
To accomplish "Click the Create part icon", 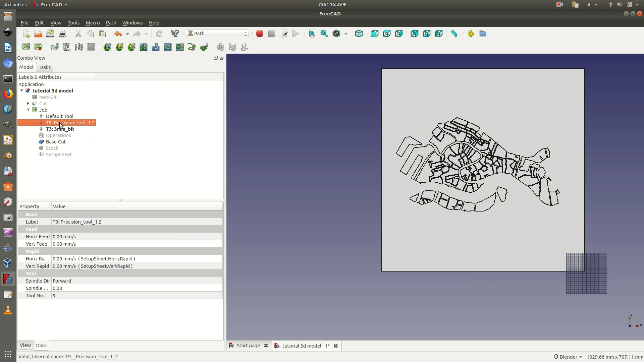I will click(x=471, y=34).
